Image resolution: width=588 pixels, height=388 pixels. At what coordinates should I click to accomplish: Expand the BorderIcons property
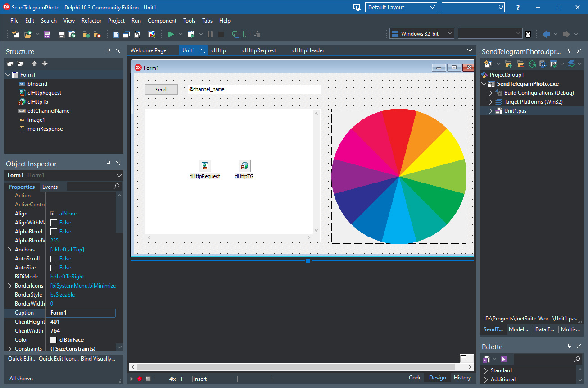pyautogui.click(x=10, y=286)
